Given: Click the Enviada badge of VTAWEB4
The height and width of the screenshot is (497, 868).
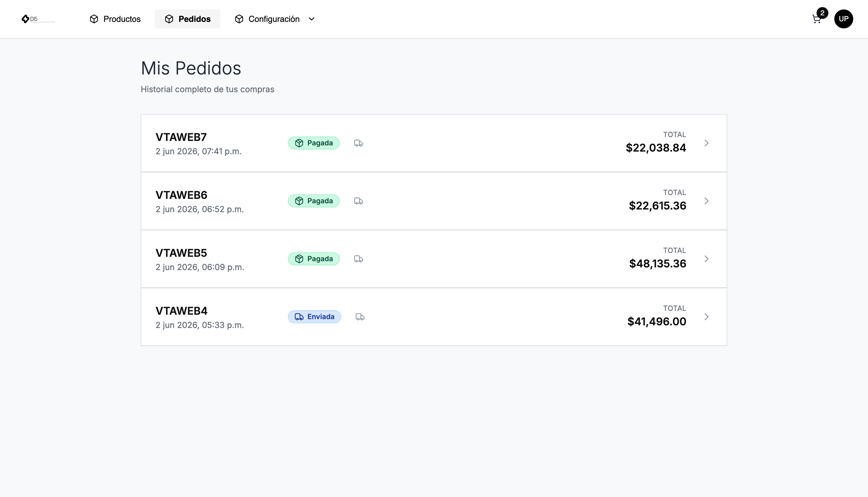Looking at the screenshot, I should [314, 317].
